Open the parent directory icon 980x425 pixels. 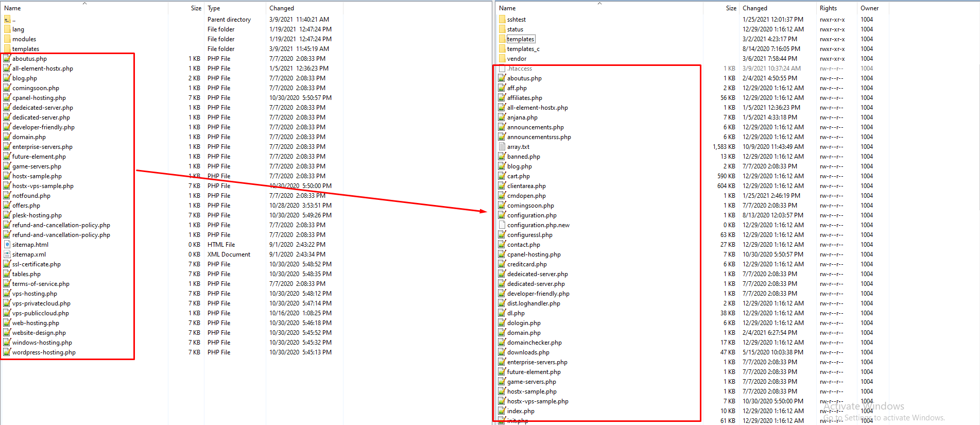(x=7, y=20)
